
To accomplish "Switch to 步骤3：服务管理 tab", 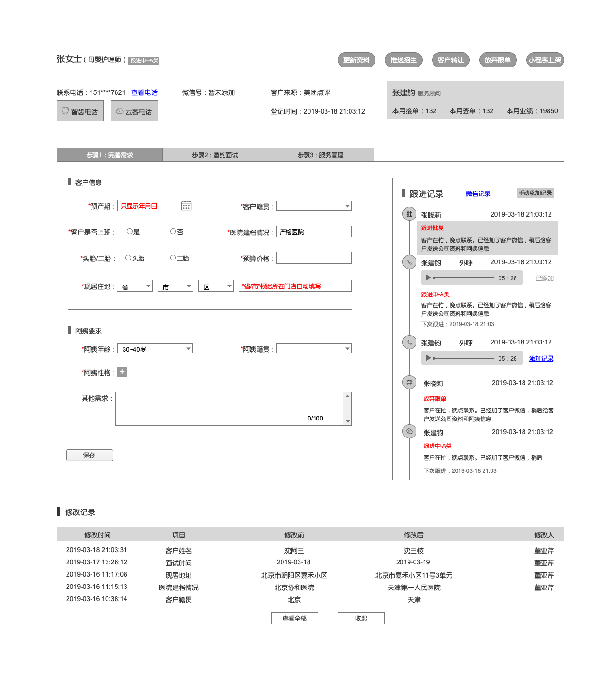I will click(x=321, y=155).
